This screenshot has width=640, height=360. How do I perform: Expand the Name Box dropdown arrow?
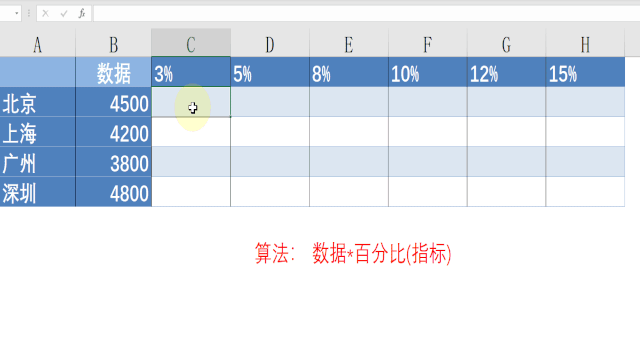(16, 13)
